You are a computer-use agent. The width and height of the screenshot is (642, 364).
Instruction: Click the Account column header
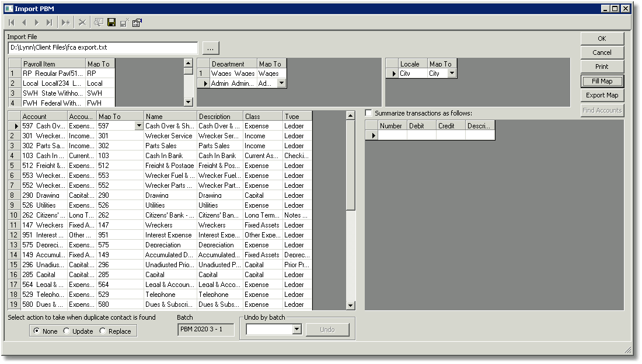[x=44, y=116]
